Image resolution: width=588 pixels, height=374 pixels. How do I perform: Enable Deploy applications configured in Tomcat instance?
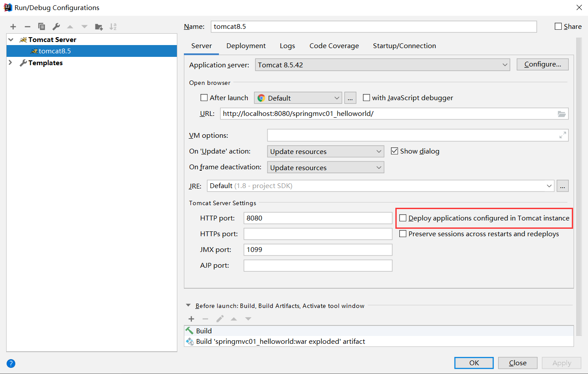[403, 218]
